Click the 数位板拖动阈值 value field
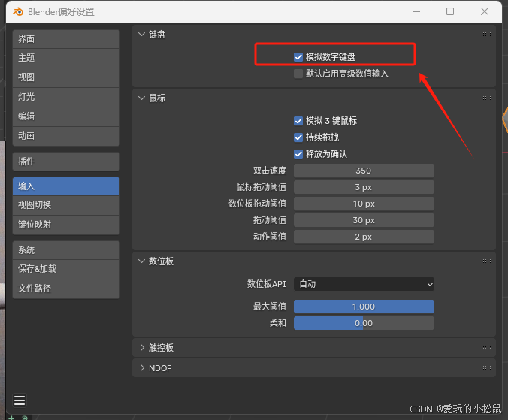The width and height of the screenshot is (508, 420). [364, 204]
